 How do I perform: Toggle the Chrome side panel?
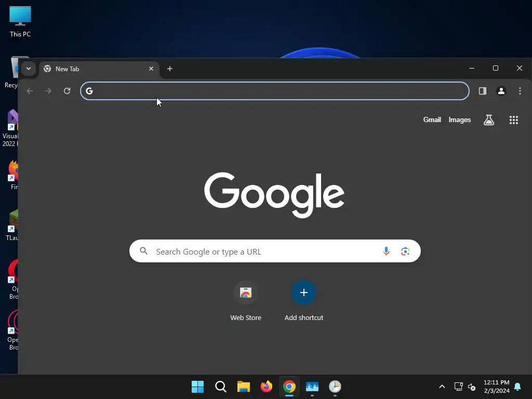483,91
